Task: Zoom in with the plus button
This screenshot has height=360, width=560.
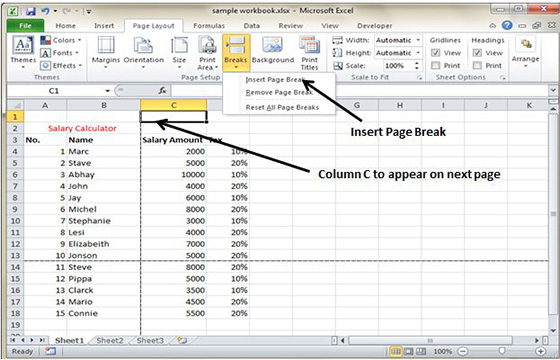Action: click(x=541, y=351)
